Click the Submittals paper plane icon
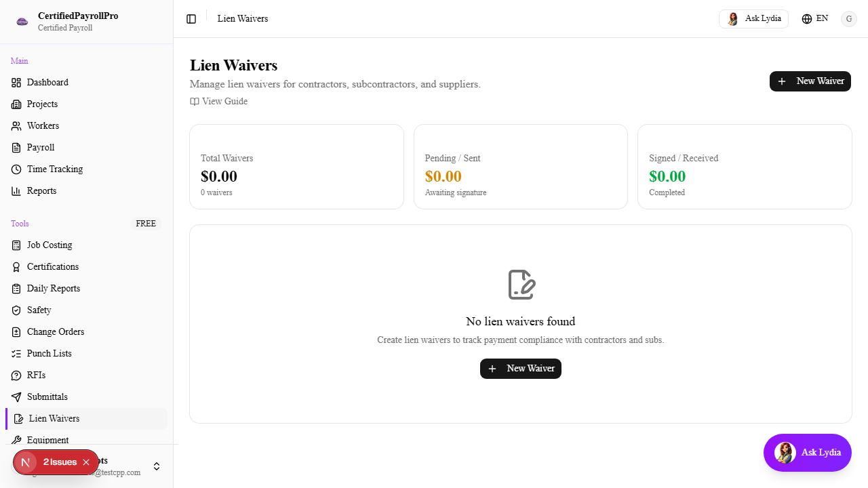 pos(16,397)
